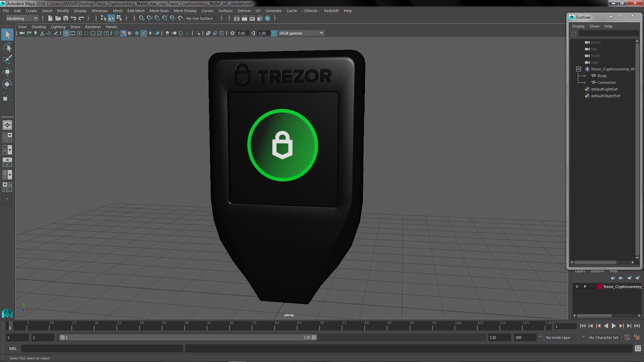Select by component type mode icon

(119, 18)
